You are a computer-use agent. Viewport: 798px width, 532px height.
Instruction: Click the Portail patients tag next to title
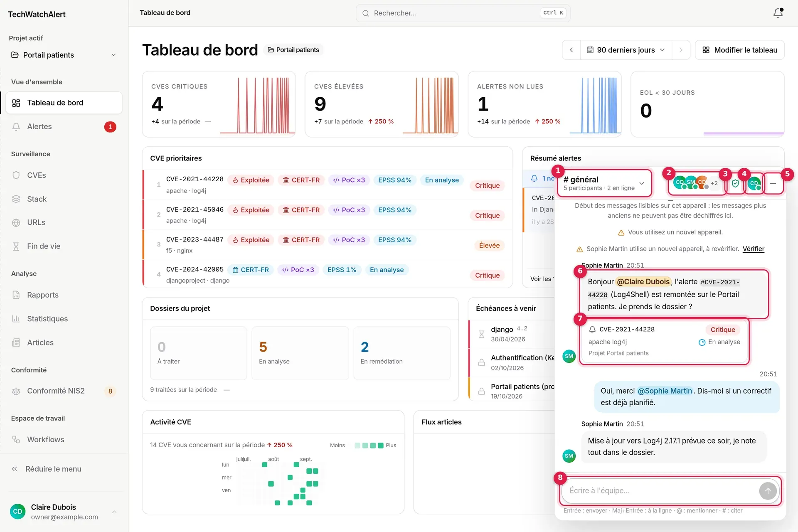[x=293, y=50]
